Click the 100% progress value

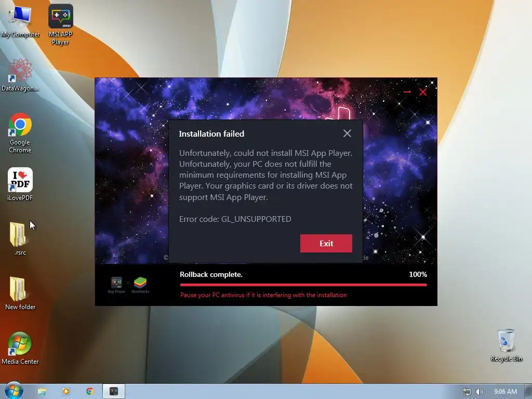point(418,274)
